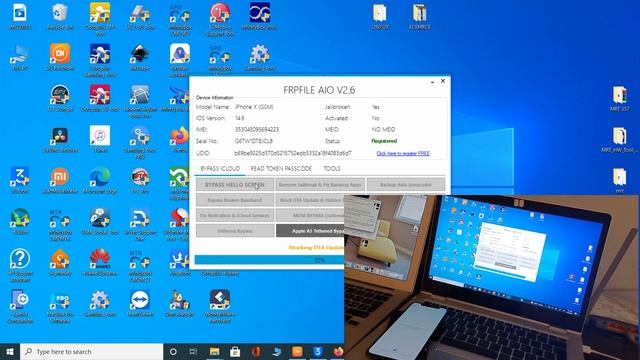The height and width of the screenshot is (360, 640).
Task: Launch the red Octoplus LG Tool shortcut
Action: tap(100, 98)
